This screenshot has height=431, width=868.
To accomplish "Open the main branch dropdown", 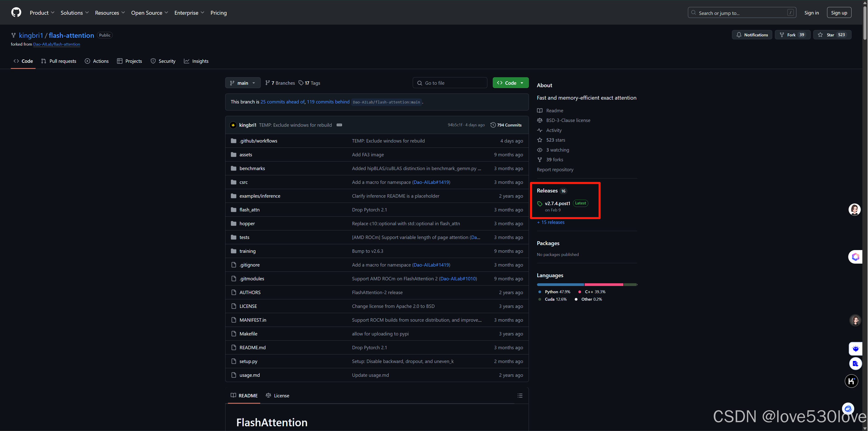I will [243, 83].
